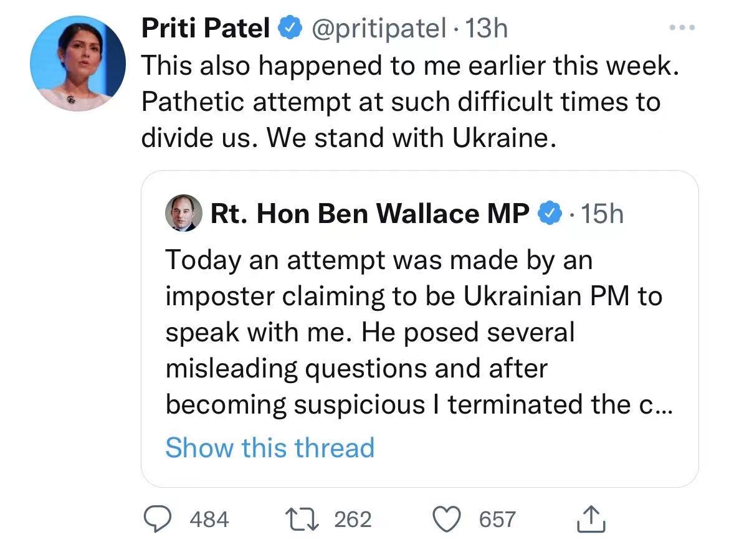Click the 484 replies count
The height and width of the screenshot is (560, 729).
(209, 519)
